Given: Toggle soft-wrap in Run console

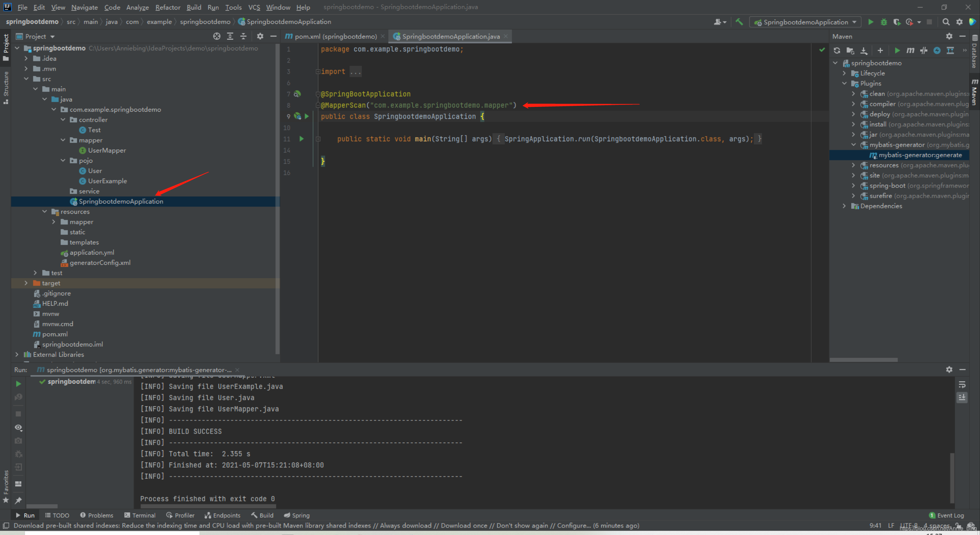Looking at the screenshot, I should [962, 385].
